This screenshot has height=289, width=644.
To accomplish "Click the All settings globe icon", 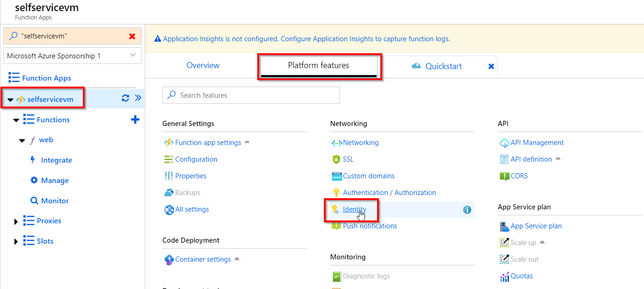I will pos(169,210).
